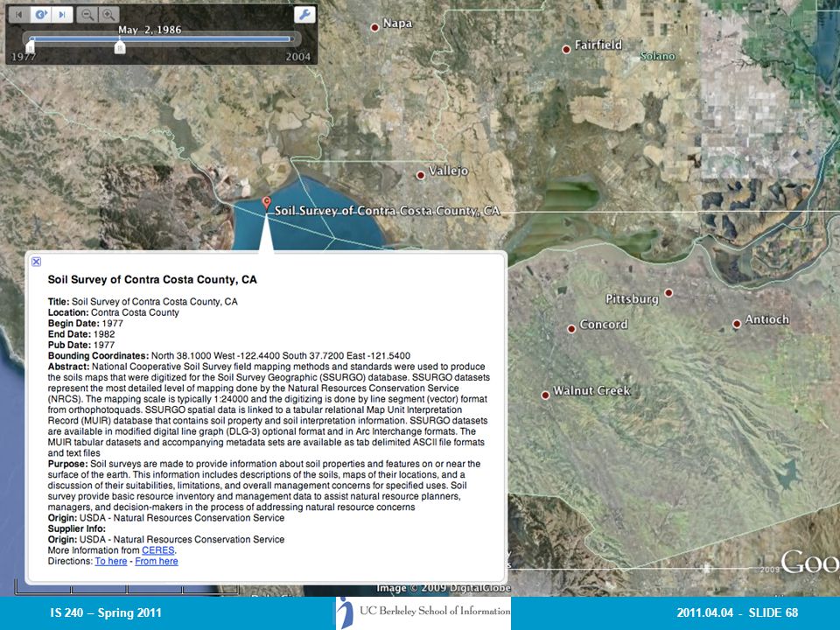840x630 pixels.
Task: Play the historical imagery time animation
Action: click(41, 15)
